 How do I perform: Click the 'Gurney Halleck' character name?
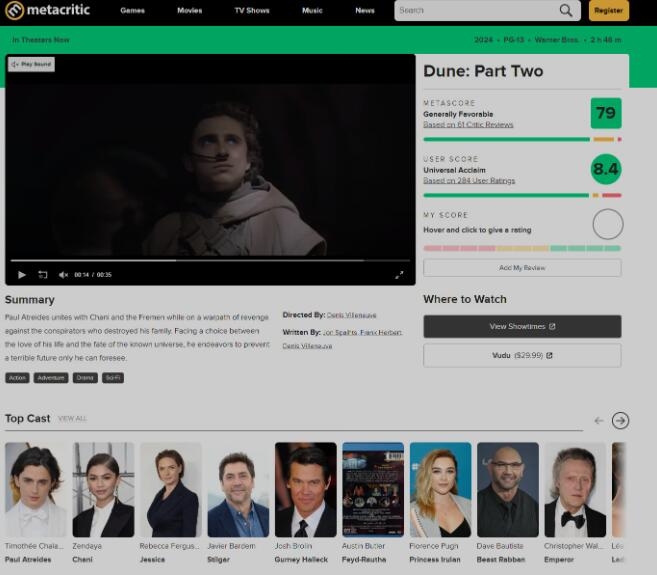(x=301, y=559)
